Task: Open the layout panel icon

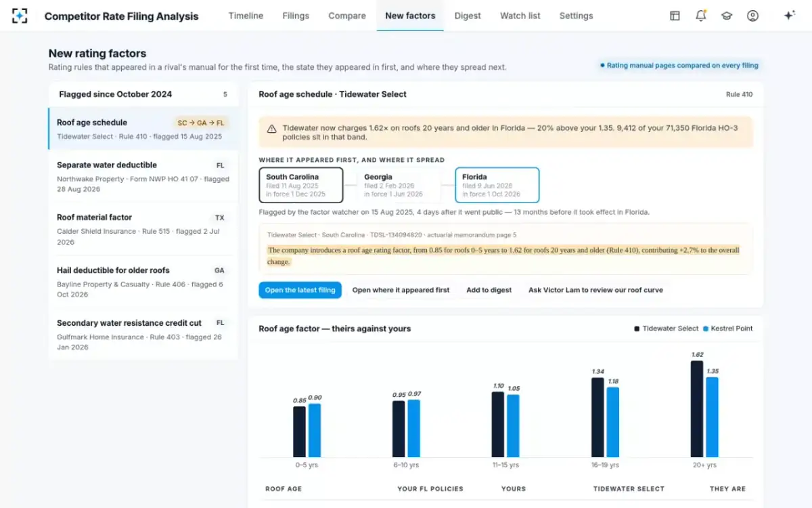Action: coord(675,16)
